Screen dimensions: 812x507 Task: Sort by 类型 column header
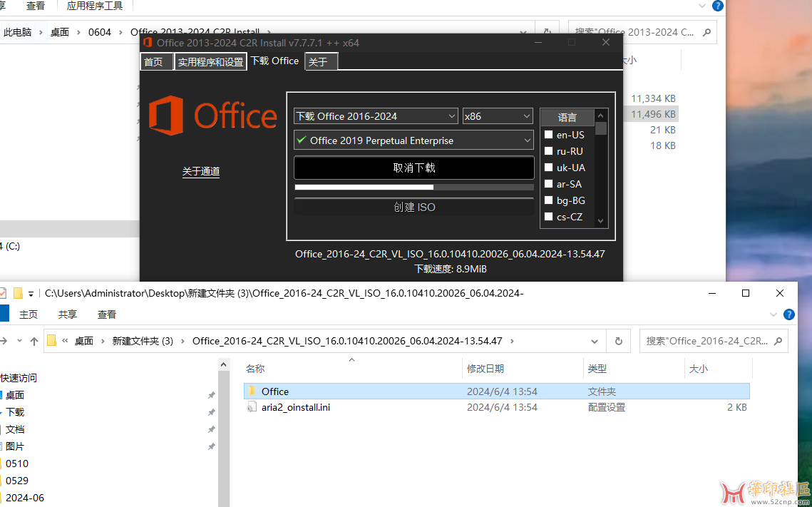pyautogui.click(x=597, y=369)
